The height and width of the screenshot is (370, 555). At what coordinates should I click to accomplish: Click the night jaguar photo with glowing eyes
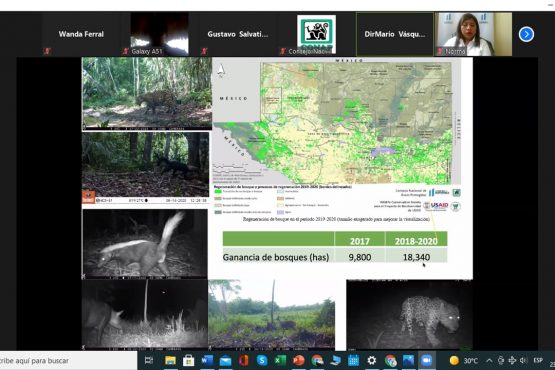pyautogui.click(x=409, y=315)
